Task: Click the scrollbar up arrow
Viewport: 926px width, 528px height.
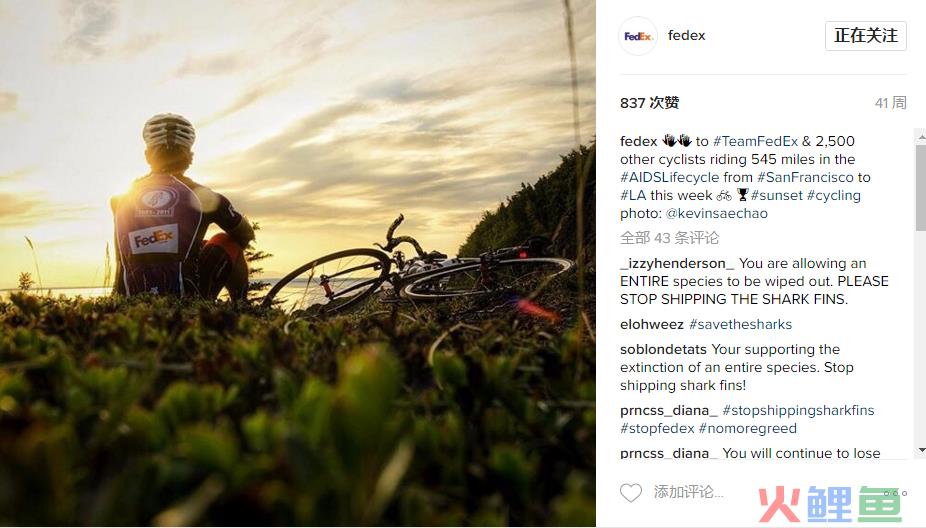Action: [921, 137]
